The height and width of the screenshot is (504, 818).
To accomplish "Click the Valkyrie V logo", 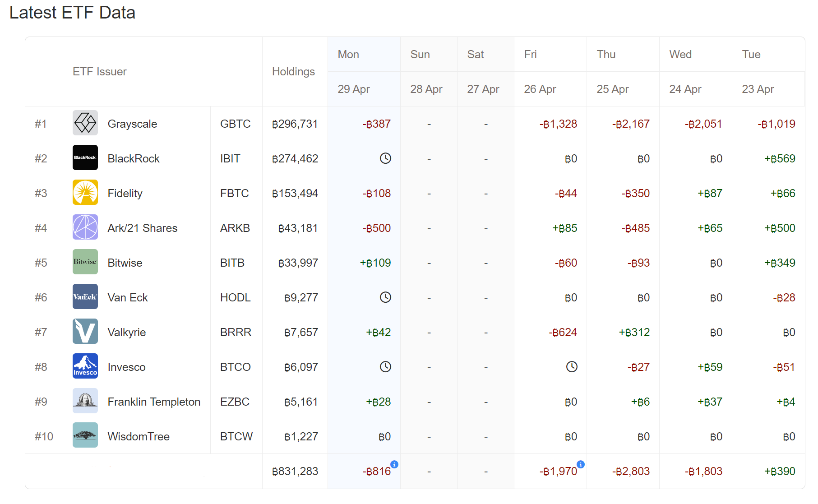I will [85, 332].
